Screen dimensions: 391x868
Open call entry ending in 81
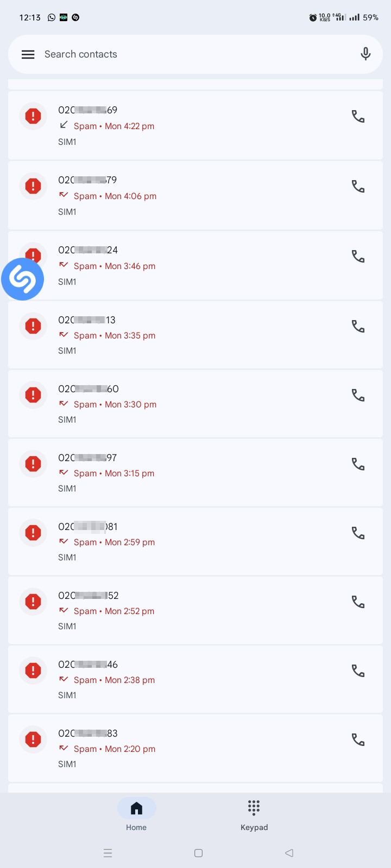pos(195,541)
